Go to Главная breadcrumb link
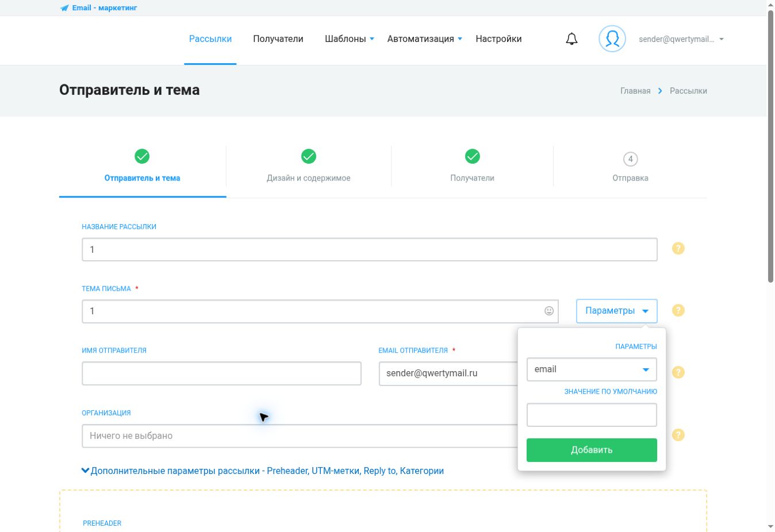This screenshot has height=532, width=775. click(x=635, y=91)
